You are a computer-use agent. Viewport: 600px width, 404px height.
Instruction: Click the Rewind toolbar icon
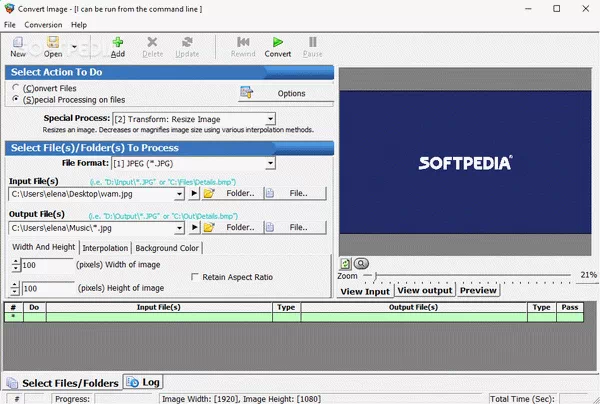243,42
